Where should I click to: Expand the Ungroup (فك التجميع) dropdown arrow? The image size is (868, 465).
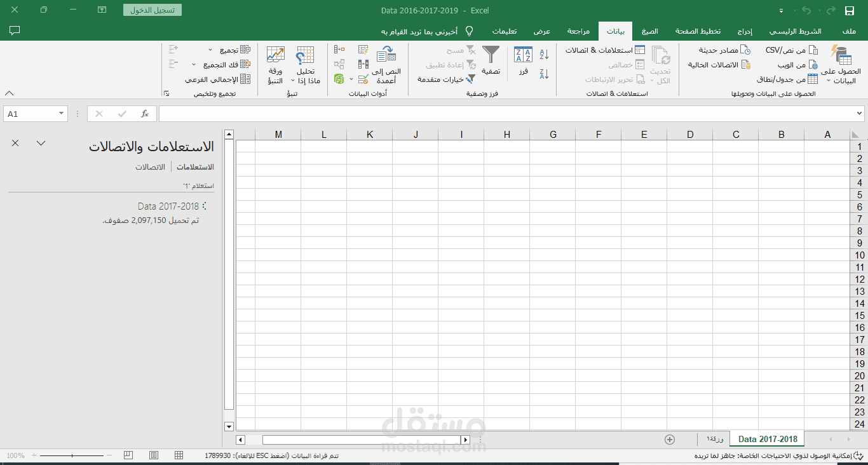[x=194, y=65]
